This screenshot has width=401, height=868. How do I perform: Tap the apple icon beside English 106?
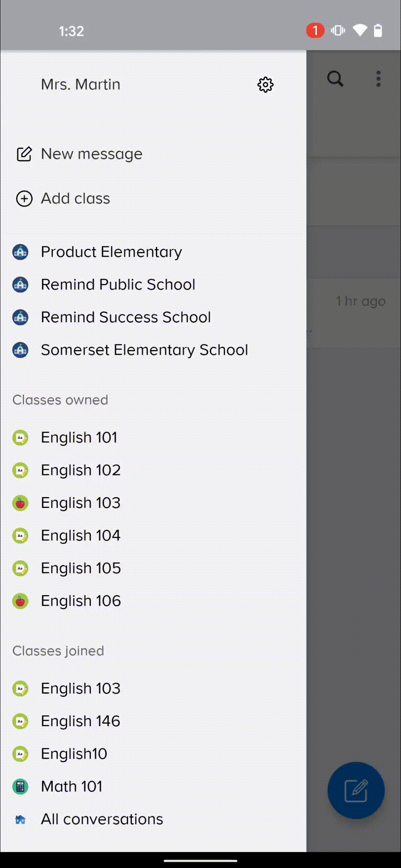pos(20,601)
